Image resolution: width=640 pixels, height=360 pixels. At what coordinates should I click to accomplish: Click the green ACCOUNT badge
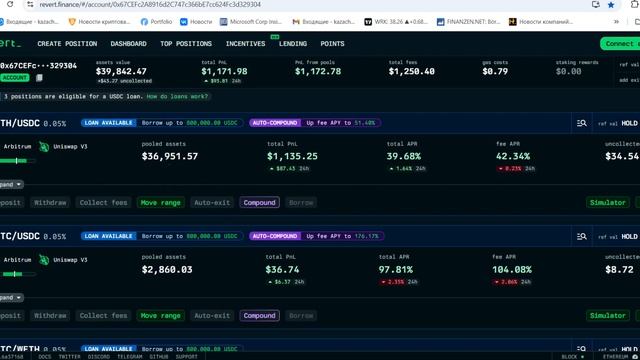click(x=15, y=78)
